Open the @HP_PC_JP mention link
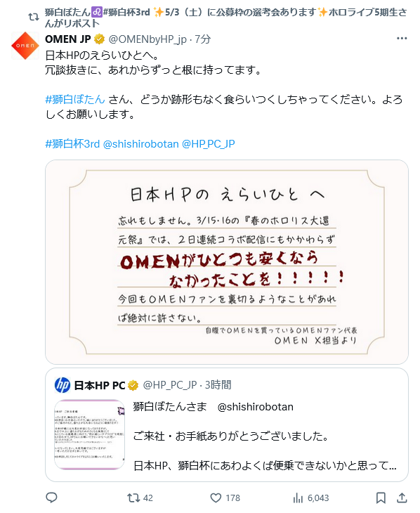The height and width of the screenshot is (513, 420). click(209, 143)
